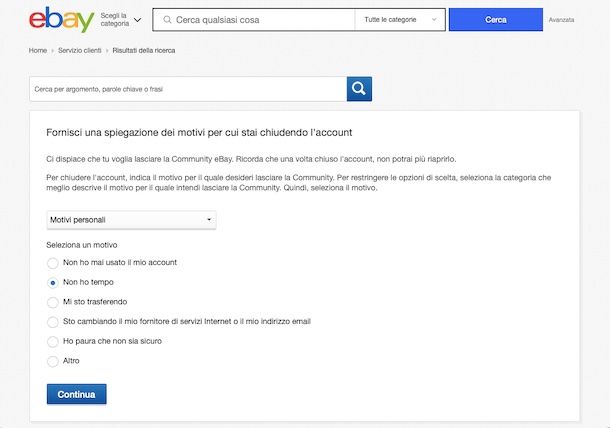
Task: Go to Home breadcrumb link
Action: (38, 50)
